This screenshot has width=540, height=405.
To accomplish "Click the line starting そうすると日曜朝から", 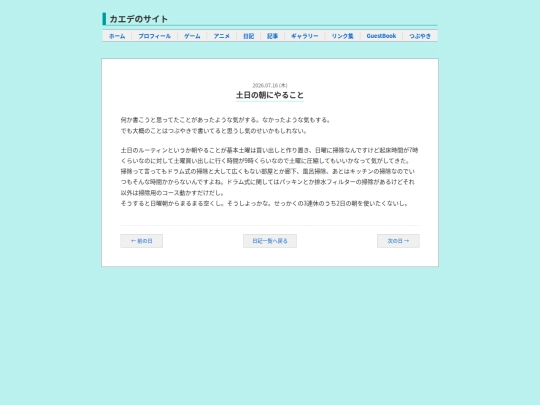I will [264, 203].
